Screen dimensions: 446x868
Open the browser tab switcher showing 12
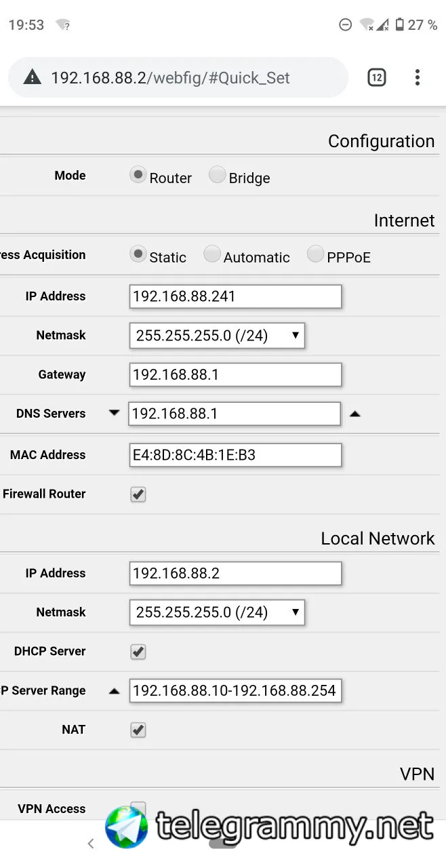point(377,77)
